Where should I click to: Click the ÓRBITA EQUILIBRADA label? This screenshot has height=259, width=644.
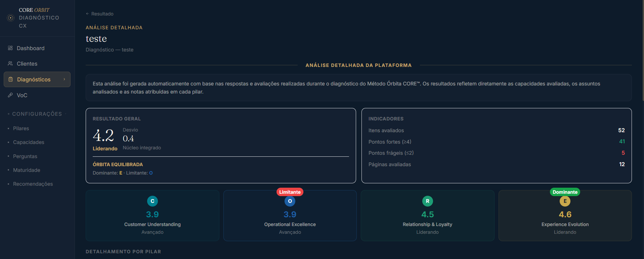tap(118, 164)
